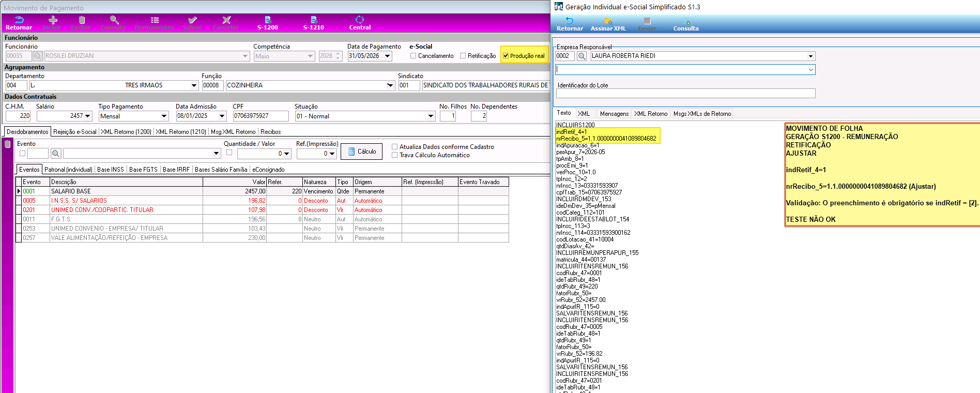The width and height of the screenshot is (980, 393).
Task: Click the Retornar icon in the Movimento toolbar
Action: point(19,23)
